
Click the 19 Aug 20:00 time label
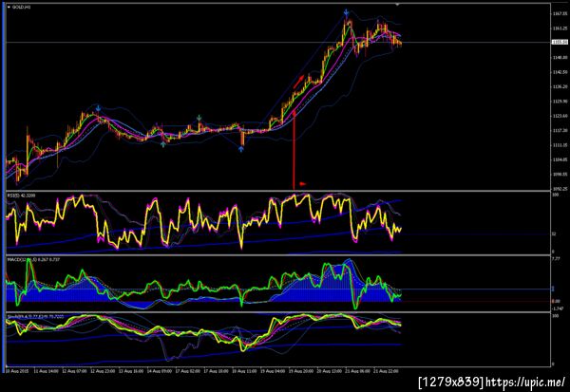(x=301, y=371)
